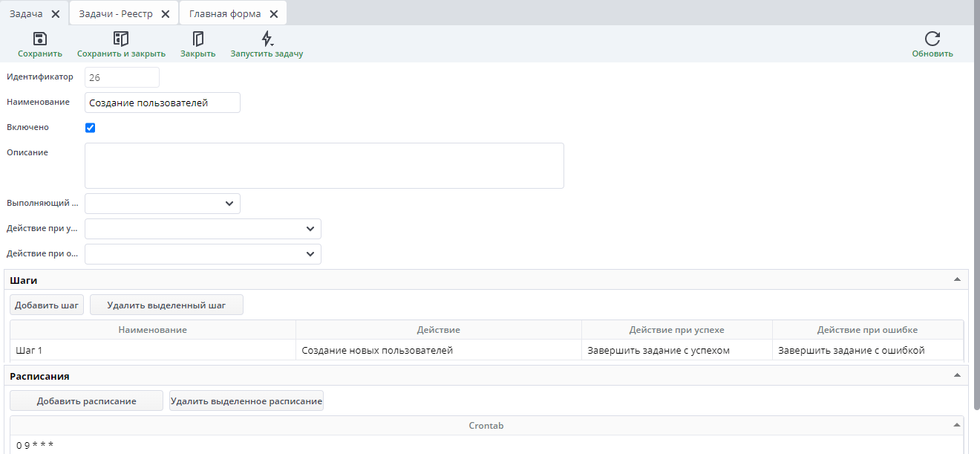Viewport: 980px width, 454px height.
Task: Select the 0 9 * * * schedule row
Action: [487, 445]
